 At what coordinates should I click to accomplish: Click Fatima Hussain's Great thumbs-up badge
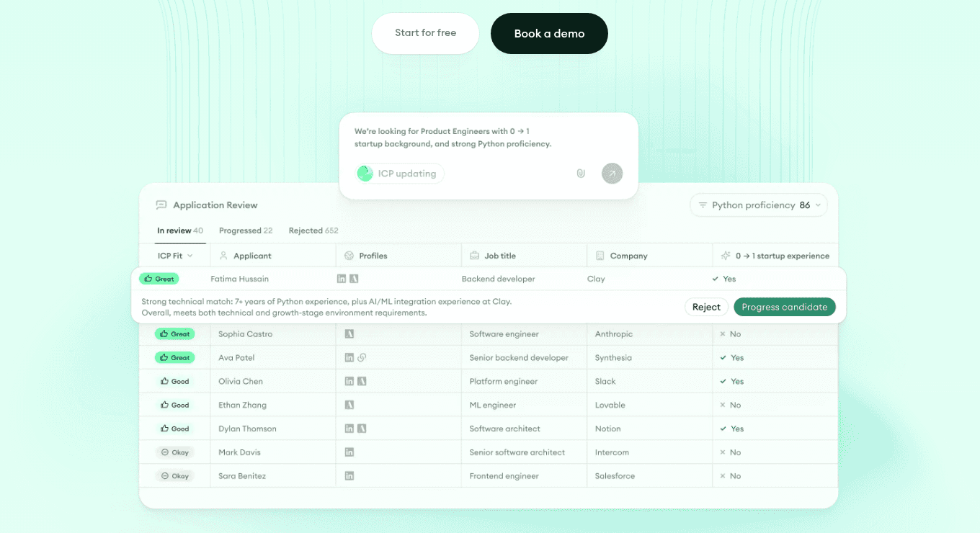click(159, 279)
